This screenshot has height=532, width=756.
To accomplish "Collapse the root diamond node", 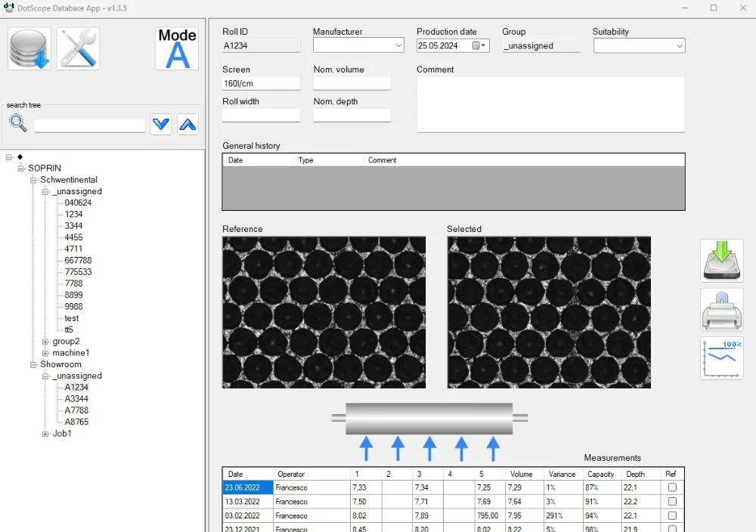I will [x=8, y=156].
